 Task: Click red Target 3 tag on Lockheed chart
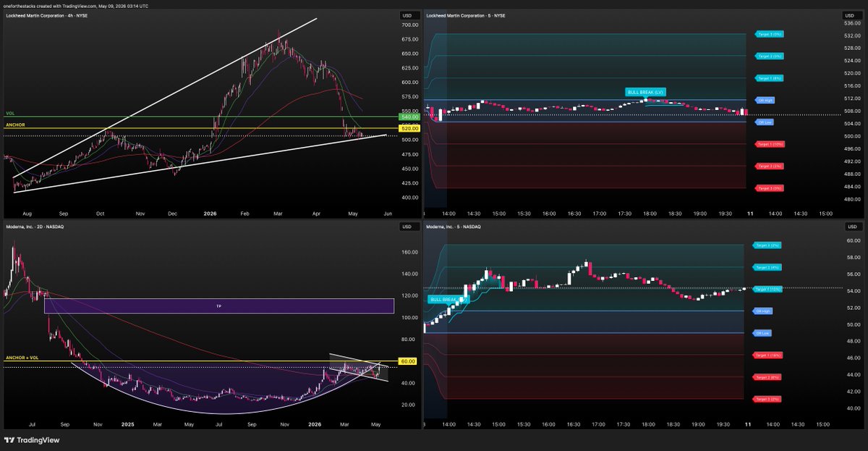pyautogui.click(x=770, y=188)
